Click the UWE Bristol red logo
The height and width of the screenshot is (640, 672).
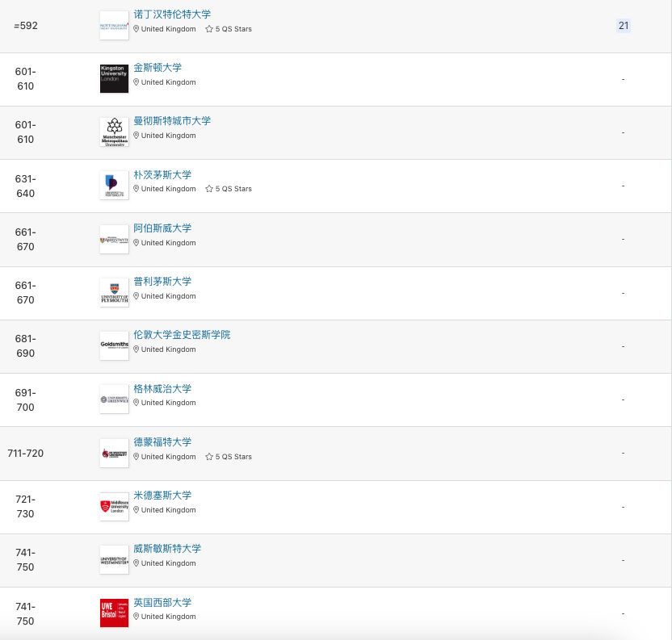point(114,613)
